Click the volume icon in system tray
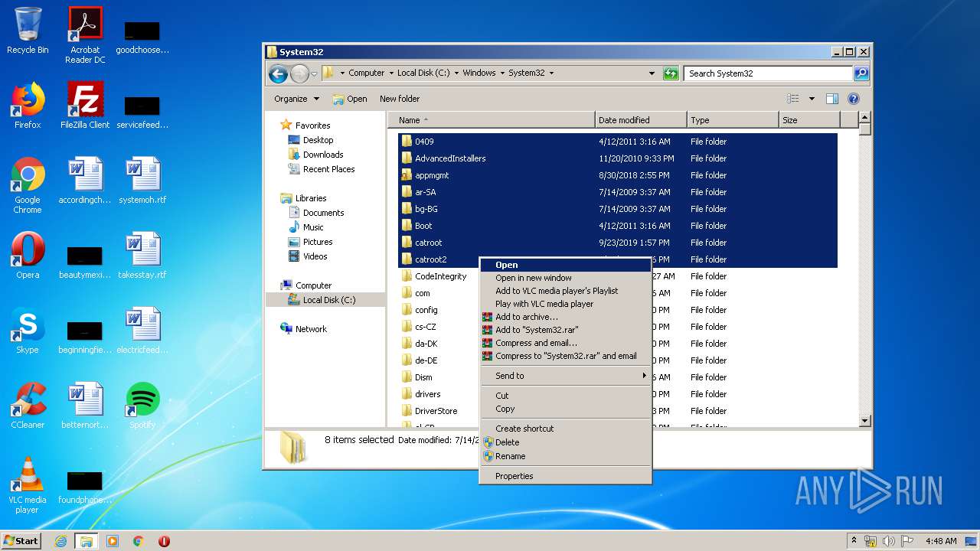The height and width of the screenshot is (551, 980). click(x=889, y=541)
